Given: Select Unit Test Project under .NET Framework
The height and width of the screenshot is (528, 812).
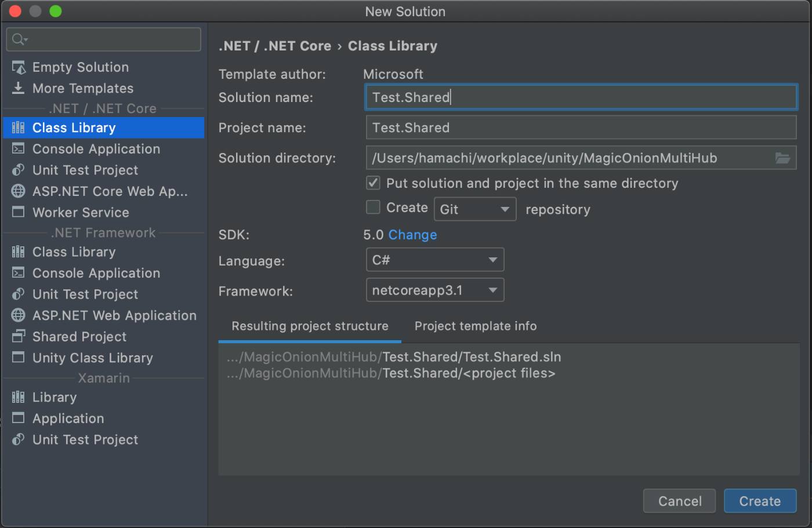Looking at the screenshot, I should (104, 294).
